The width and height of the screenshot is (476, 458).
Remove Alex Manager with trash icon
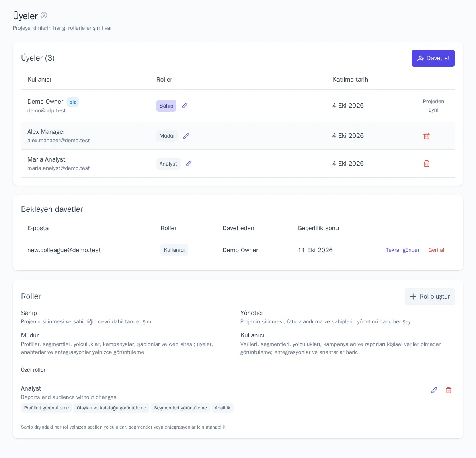point(426,135)
